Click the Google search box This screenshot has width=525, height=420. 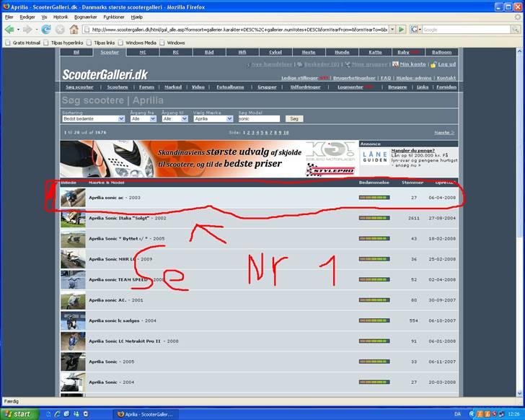466,30
